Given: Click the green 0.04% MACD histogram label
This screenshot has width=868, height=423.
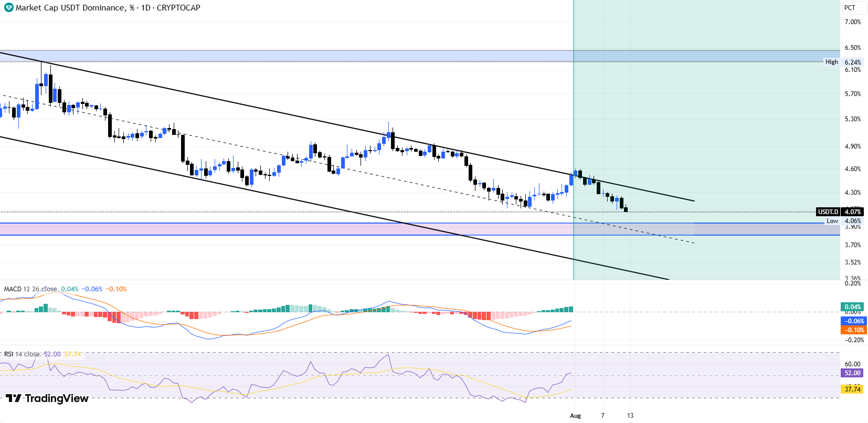Looking at the screenshot, I should [853, 307].
